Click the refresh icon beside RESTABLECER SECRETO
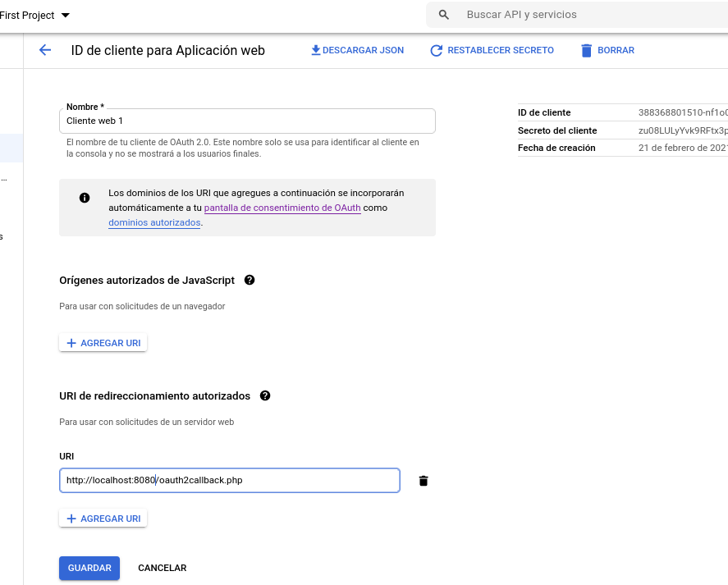The width and height of the screenshot is (728, 585). (x=435, y=50)
